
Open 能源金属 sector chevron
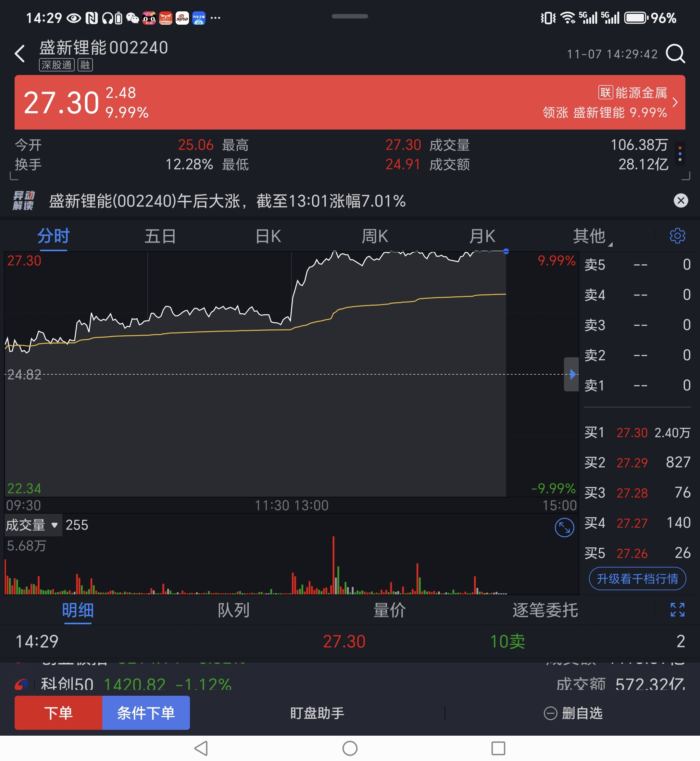[675, 102]
